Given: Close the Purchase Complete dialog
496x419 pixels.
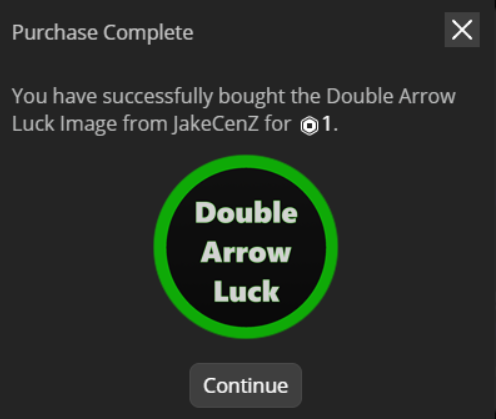Looking at the screenshot, I should tap(462, 30).
